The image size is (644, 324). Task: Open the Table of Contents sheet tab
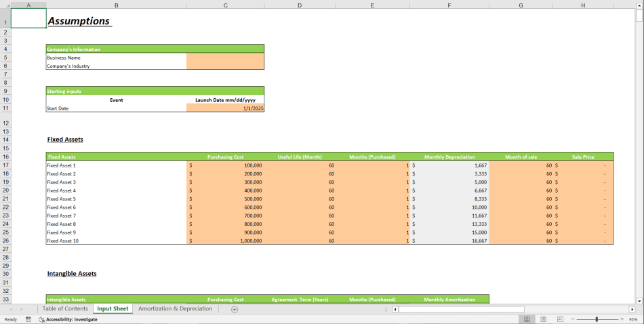point(65,309)
